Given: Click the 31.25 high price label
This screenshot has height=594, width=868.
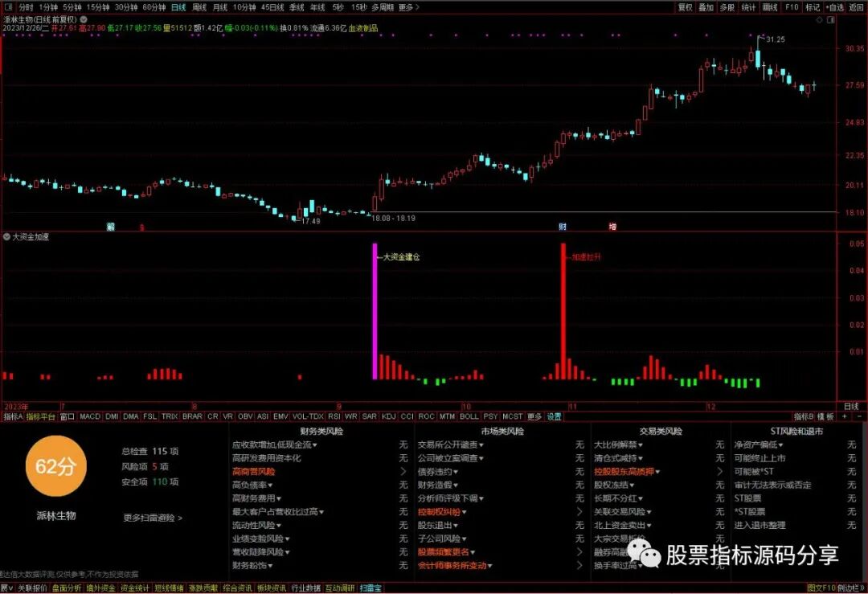Looking at the screenshot, I should pos(775,39).
